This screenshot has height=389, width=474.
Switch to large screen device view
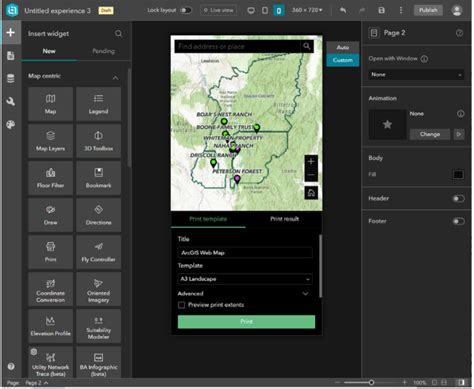coord(251,10)
